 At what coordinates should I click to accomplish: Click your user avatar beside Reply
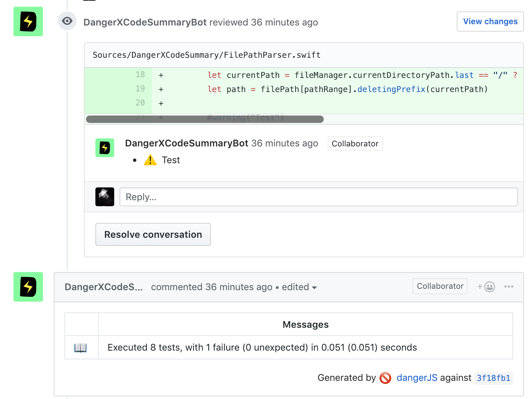(105, 197)
